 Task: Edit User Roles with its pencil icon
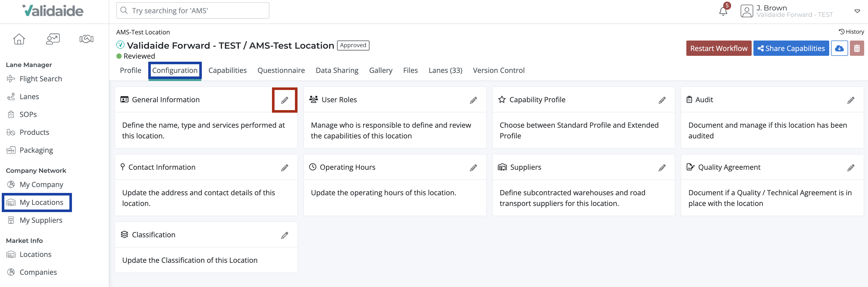click(474, 100)
